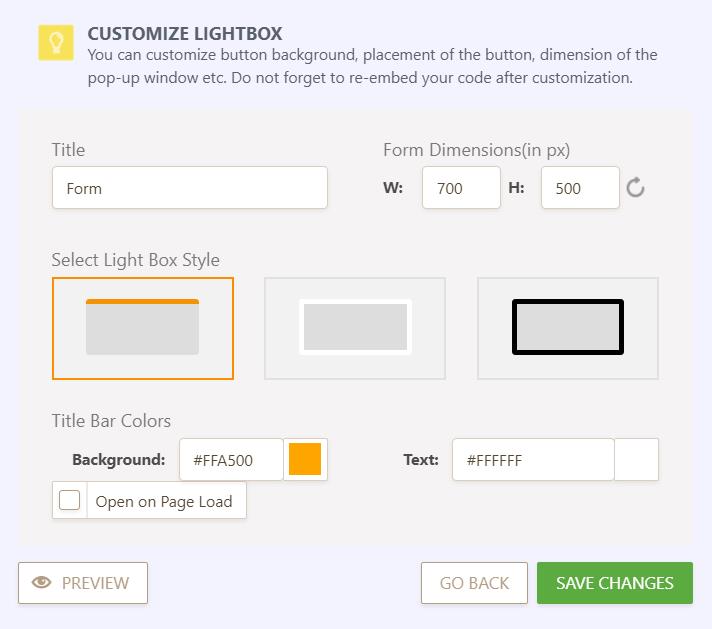Click the Open on Page Load label
This screenshot has height=629, width=712.
click(x=164, y=502)
